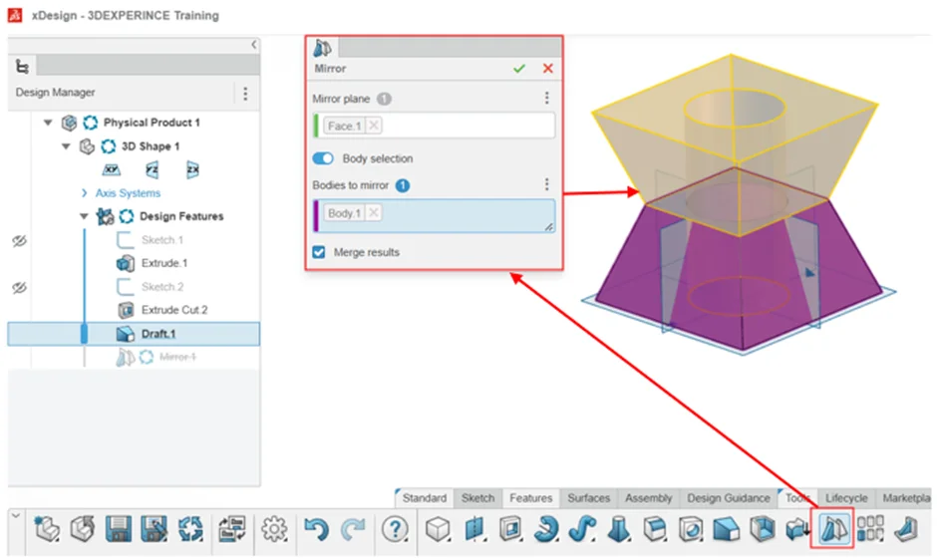Uncheck the Merge results checkbox
This screenshot has height=560, width=937.
coord(319,252)
